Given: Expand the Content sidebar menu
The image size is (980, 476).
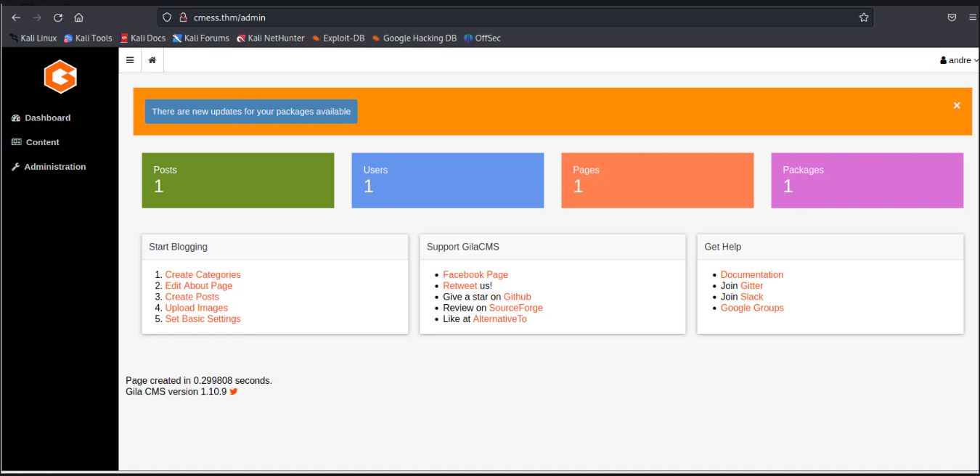Looking at the screenshot, I should tap(42, 142).
